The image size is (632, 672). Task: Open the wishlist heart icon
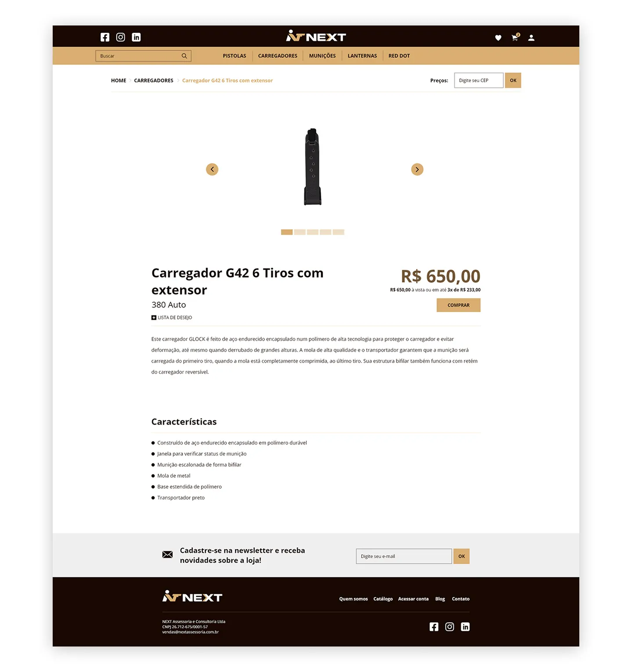[498, 38]
